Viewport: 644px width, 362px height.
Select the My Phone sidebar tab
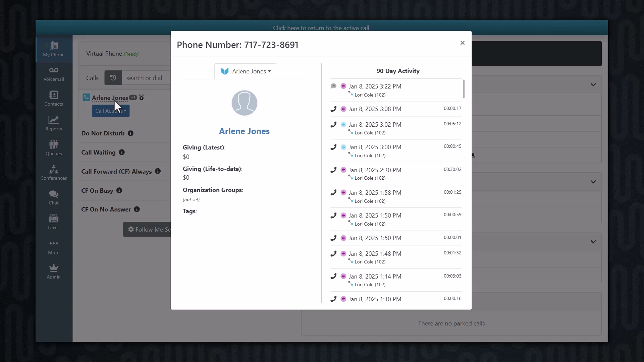coord(54,49)
